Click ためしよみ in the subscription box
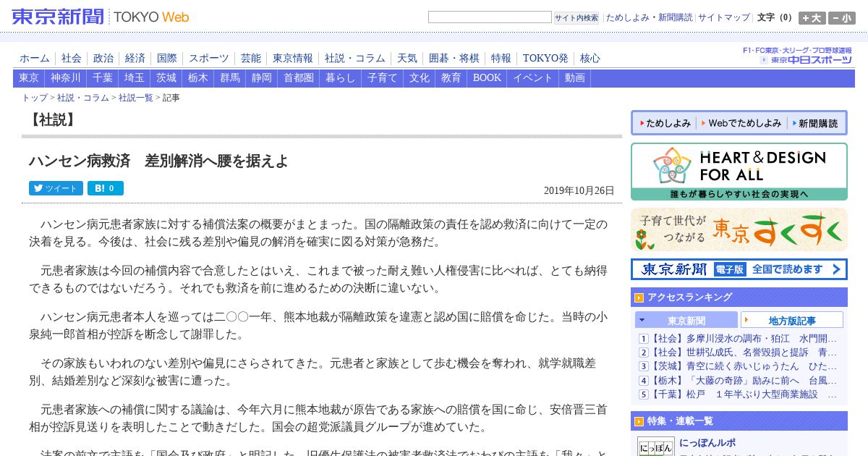868x456 pixels. tap(664, 123)
